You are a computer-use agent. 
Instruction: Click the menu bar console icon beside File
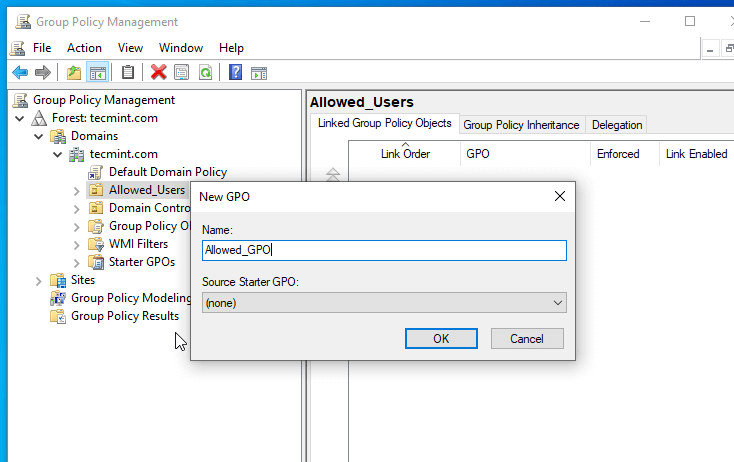pyautogui.click(x=18, y=48)
